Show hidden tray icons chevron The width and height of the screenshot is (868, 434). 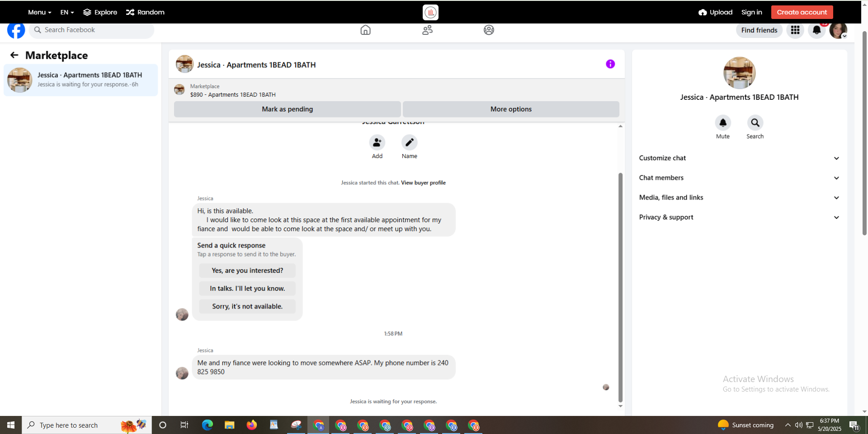tap(788, 425)
